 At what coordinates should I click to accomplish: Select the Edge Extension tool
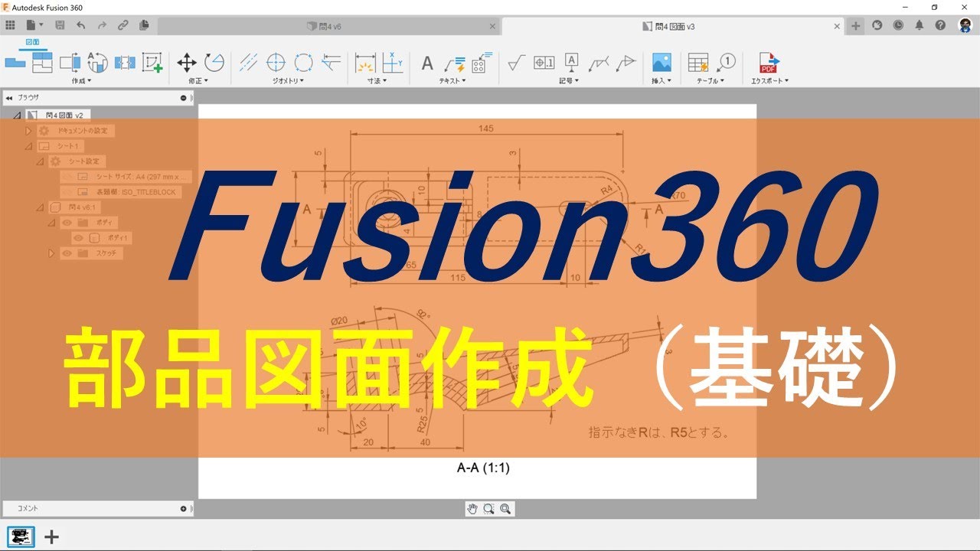[331, 62]
